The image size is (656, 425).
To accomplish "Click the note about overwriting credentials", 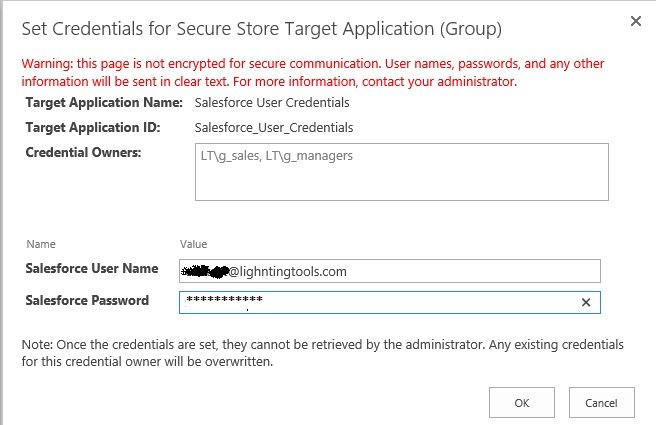I will point(323,353).
